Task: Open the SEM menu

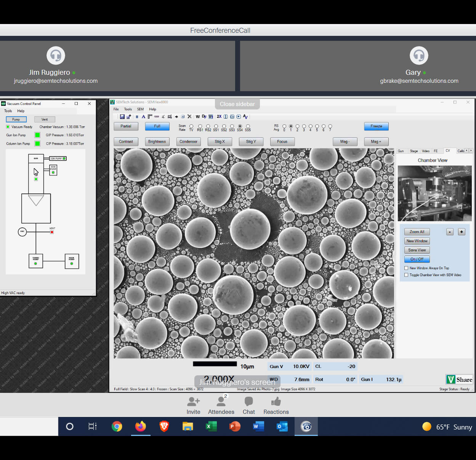Action: [x=140, y=109]
